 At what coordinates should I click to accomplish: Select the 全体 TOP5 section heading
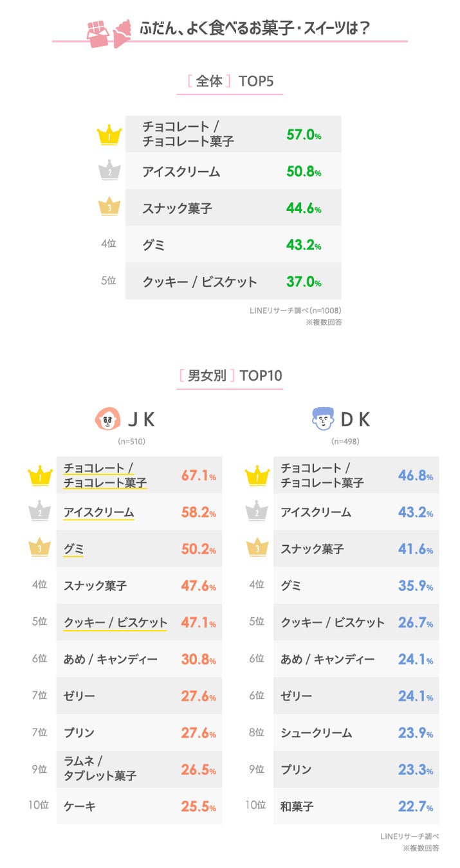click(230, 82)
